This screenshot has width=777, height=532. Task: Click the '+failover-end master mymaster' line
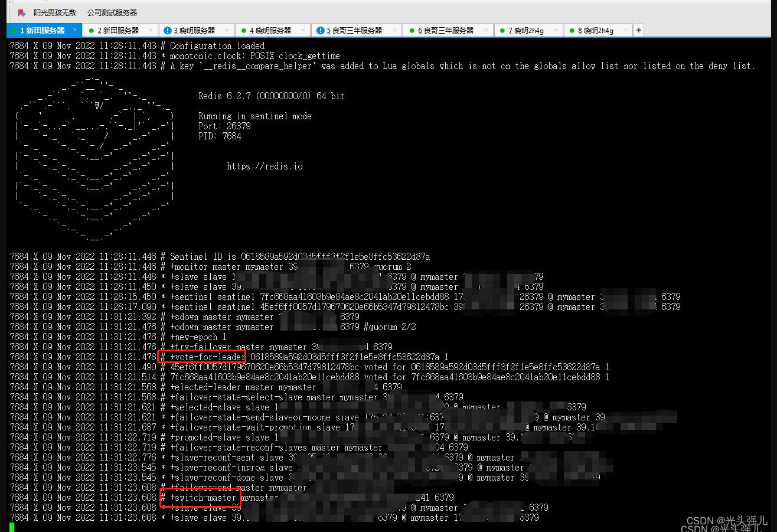(158, 487)
